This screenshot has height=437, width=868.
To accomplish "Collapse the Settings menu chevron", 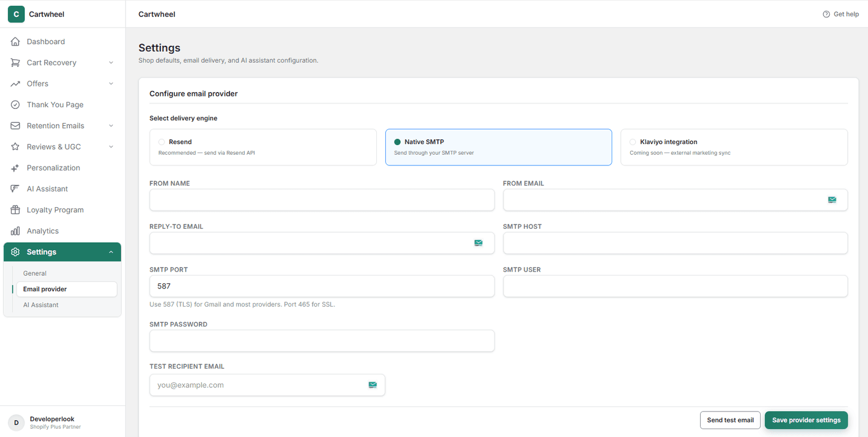I will click(x=111, y=252).
